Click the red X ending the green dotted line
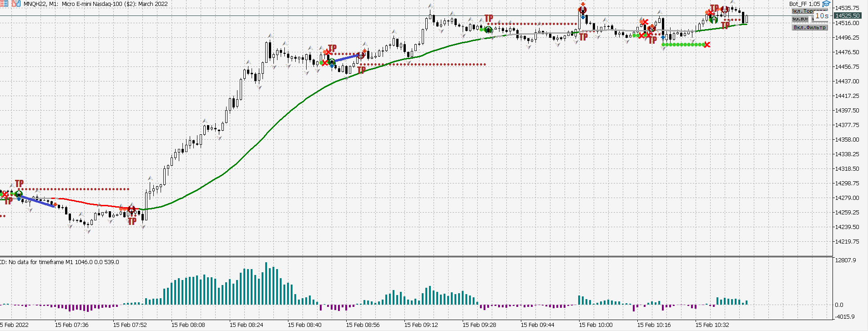 coord(707,45)
